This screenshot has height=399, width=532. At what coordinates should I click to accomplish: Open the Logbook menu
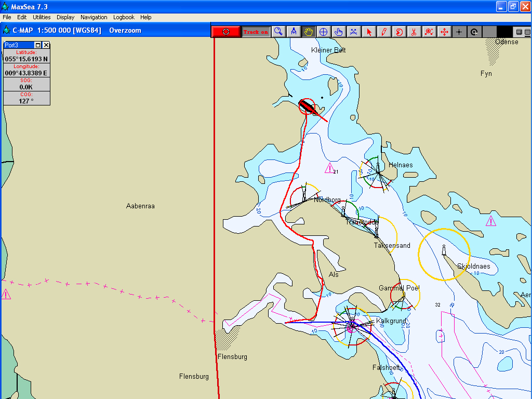tap(124, 17)
